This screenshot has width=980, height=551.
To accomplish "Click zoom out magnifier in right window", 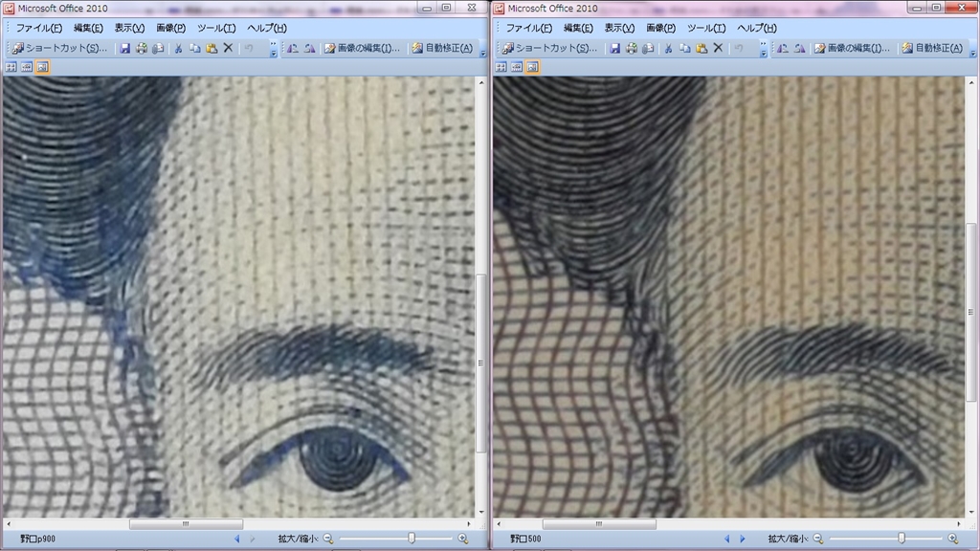I will click(818, 539).
